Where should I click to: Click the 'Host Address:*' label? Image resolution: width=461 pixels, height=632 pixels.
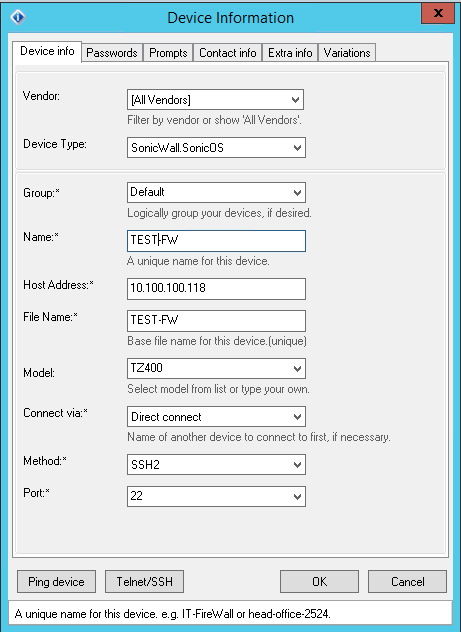(58, 285)
